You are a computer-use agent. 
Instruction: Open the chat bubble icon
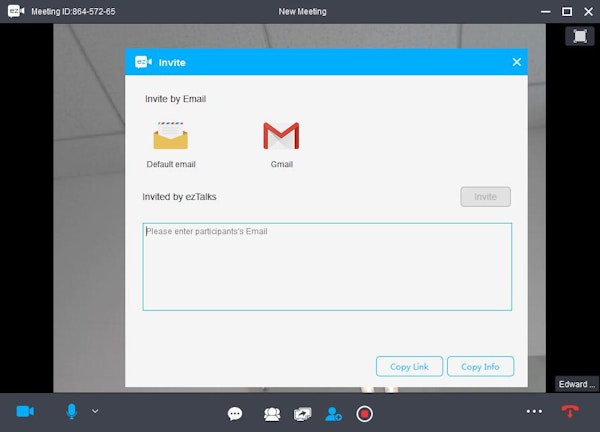click(235, 414)
